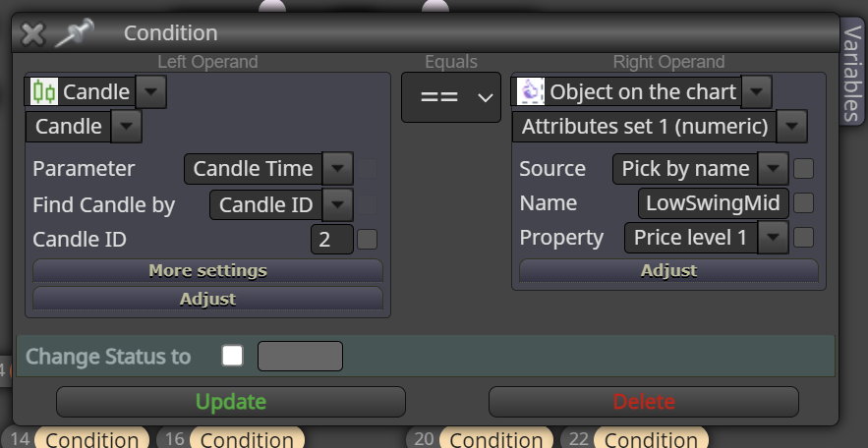Screen dimensions: 868x448
Task: Toggle the checkbox beside Property Price level 1
Action: pyautogui.click(x=804, y=238)
